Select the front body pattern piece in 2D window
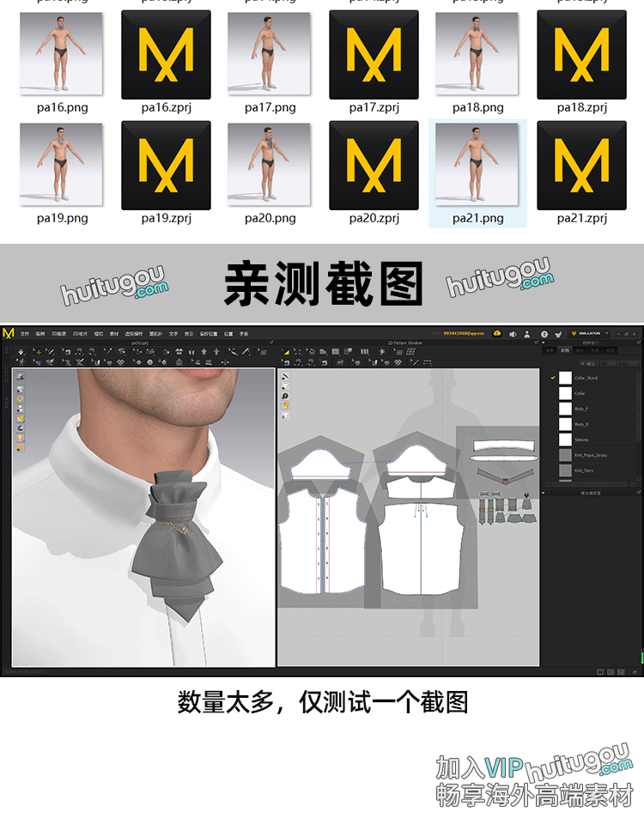The image size is (644, 824). point(322,542)
